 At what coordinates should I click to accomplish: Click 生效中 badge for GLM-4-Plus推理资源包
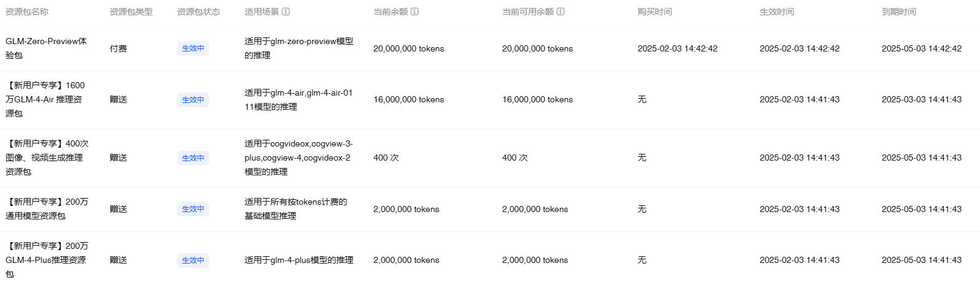point(193,260)
